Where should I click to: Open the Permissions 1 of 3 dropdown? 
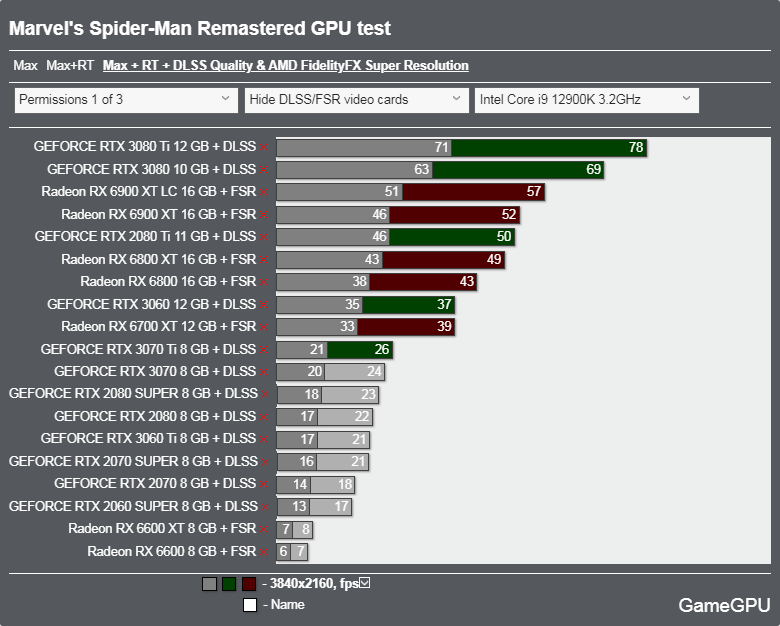(x=126, y=100)
